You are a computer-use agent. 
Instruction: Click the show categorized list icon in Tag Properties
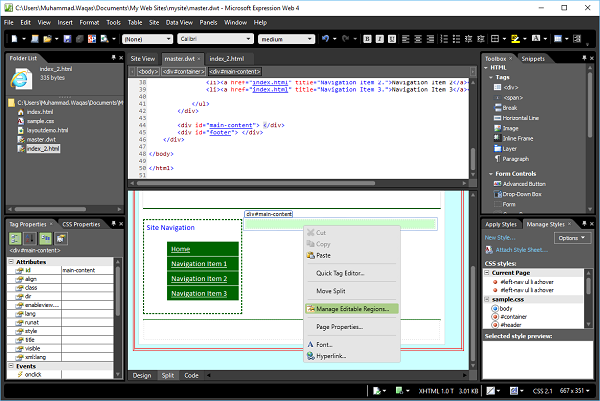click(x=17, y=239)
